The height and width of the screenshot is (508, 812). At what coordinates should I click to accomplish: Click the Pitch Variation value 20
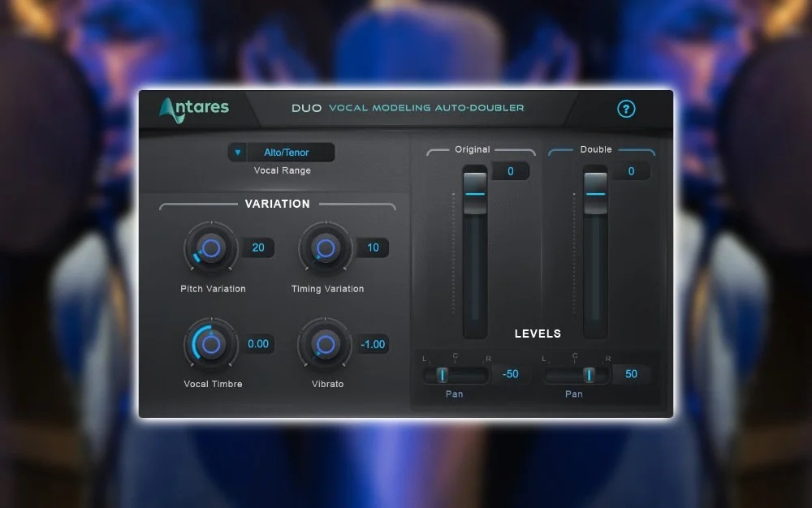tap(258, 248)
